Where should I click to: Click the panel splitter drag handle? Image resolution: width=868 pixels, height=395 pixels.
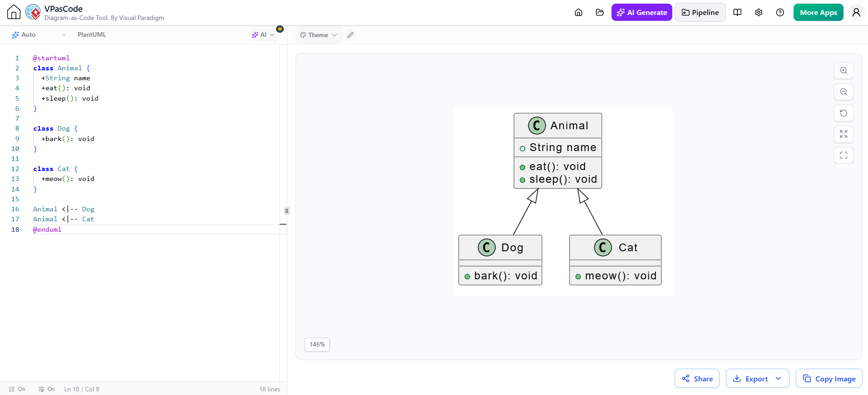pos(287,211)
